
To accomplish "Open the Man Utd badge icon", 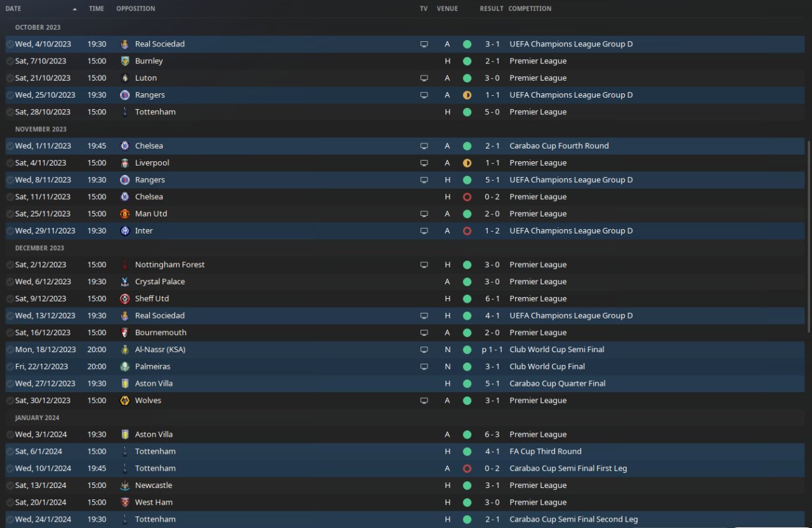I will coord(125,214).
